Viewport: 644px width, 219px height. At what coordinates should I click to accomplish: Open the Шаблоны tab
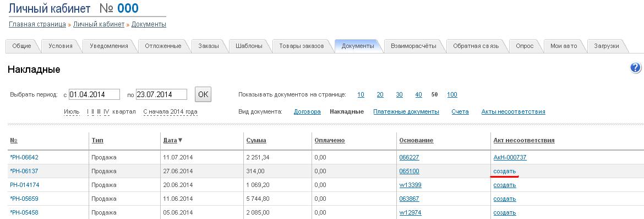point(249,46)
